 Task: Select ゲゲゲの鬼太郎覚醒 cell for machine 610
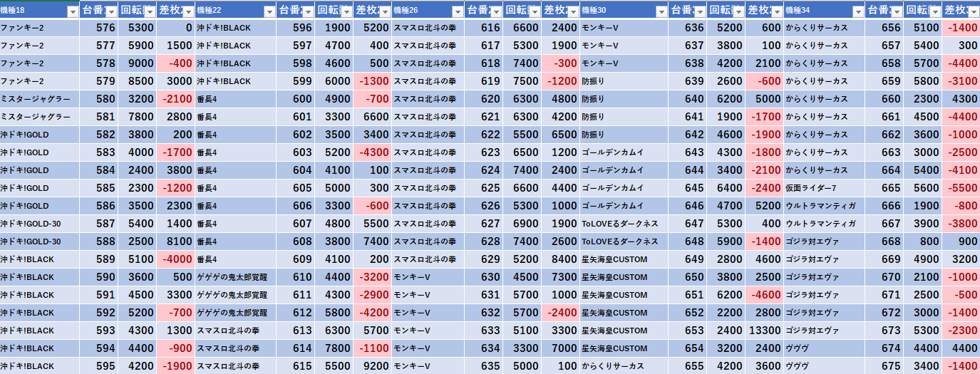coord(235,277)
